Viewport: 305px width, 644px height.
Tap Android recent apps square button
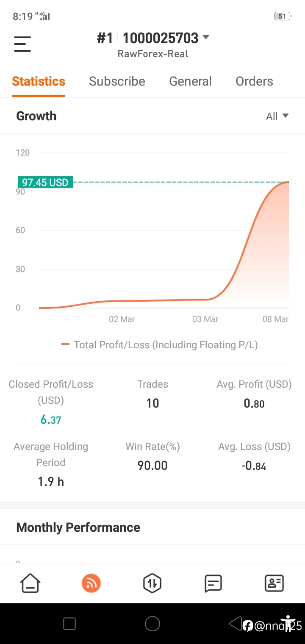[69, 624]
